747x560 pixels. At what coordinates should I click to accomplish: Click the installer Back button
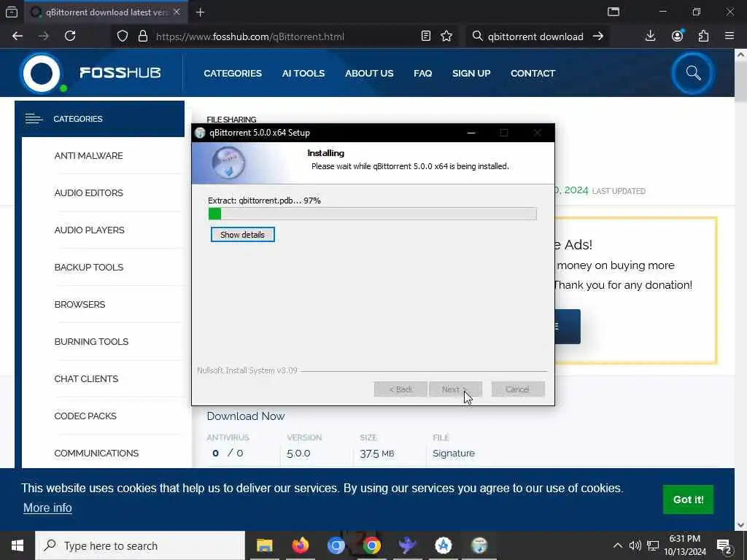(400, 389)
